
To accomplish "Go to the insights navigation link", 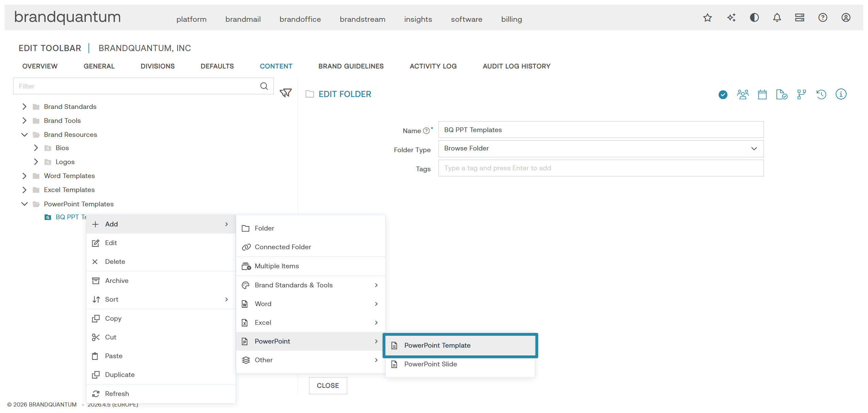I will tap(418, 19).
